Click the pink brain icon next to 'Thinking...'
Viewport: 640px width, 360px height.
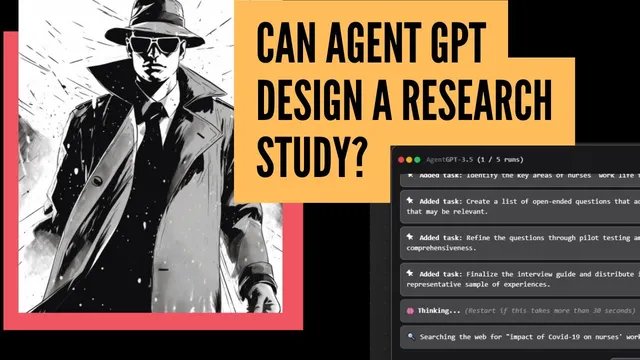tap(410, 311)
